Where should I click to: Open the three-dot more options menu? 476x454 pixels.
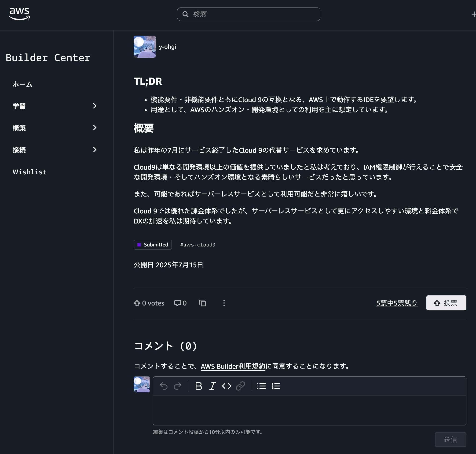tap(224, 303)
